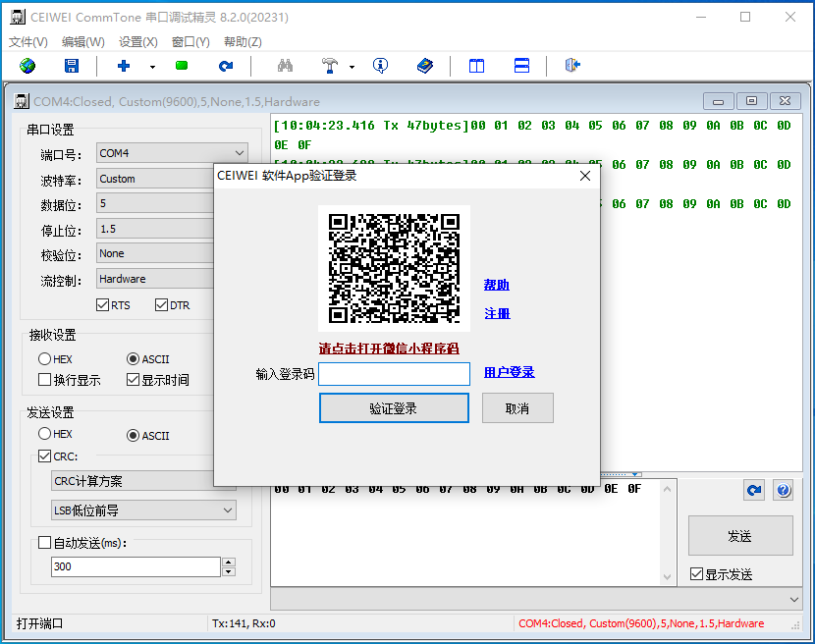Open the 停止位 dropdown showing 1.5
The height and width of the screenshot is (644, 815).
coord(155,229)
